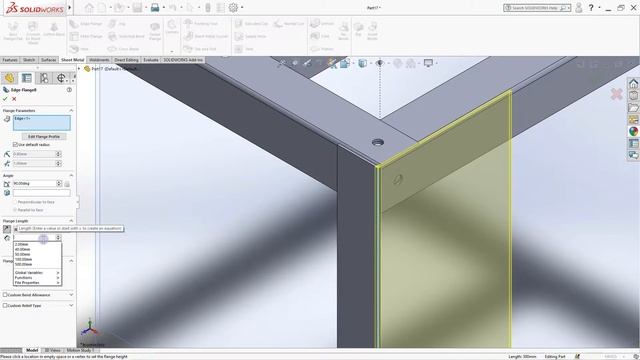Open Custom Properties icon in the task pane
Screen dimensions: 640x360
(633, 143)
